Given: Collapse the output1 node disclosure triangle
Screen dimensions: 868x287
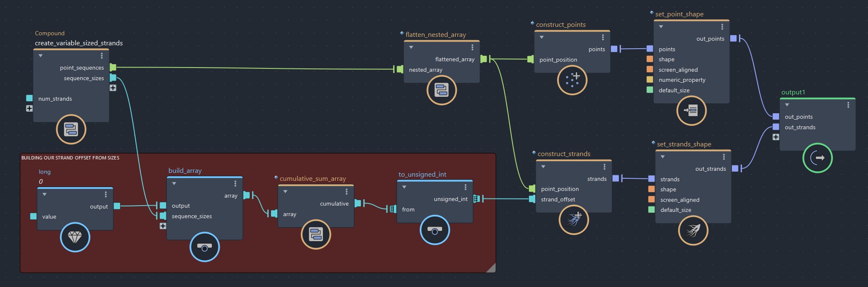Looking at the screenshot, I should pos(787,105).
